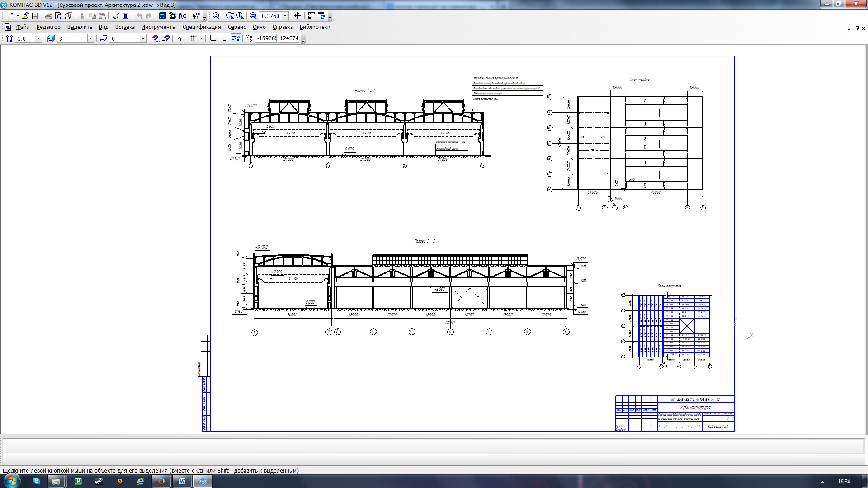868x488 pixels.
Task: Open the view states icon
Action: tap(51, 39)
